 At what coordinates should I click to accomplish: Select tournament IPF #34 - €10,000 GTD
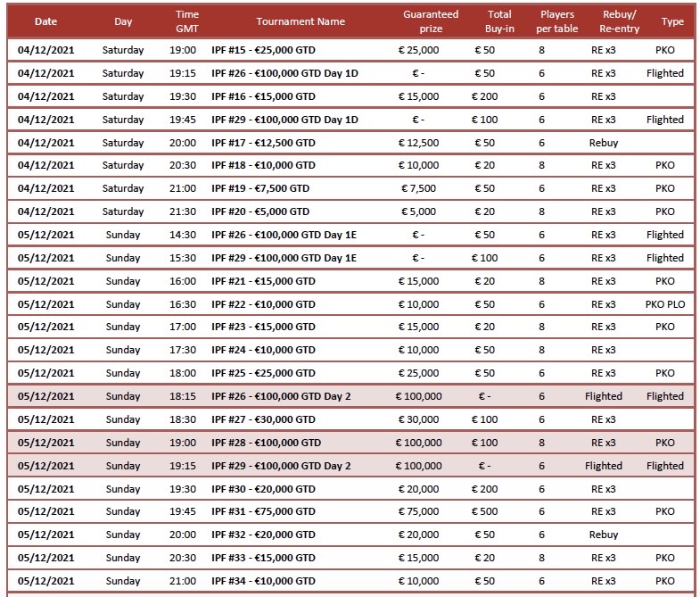click(x=263, y=582)
